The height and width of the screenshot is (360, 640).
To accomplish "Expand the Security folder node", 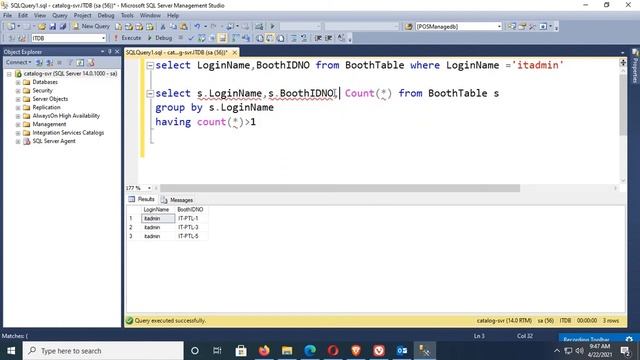I will click(x=18, y=91).
